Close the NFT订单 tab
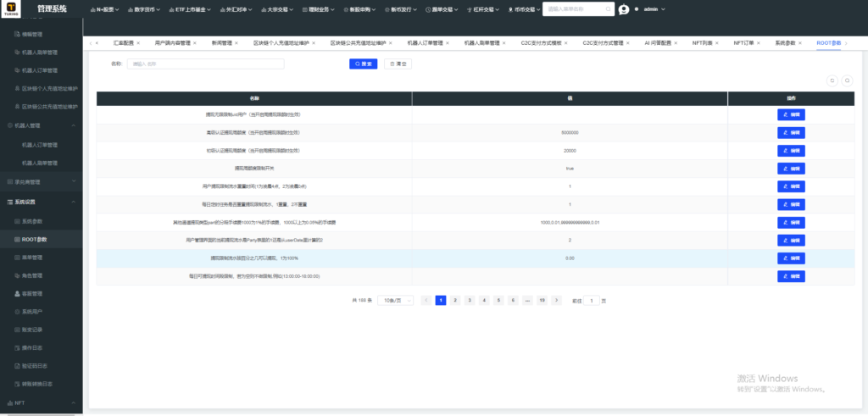 coord(759,43)
